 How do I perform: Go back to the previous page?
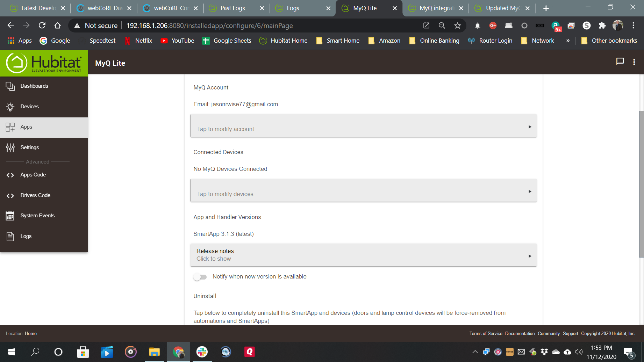pos(11,26)
